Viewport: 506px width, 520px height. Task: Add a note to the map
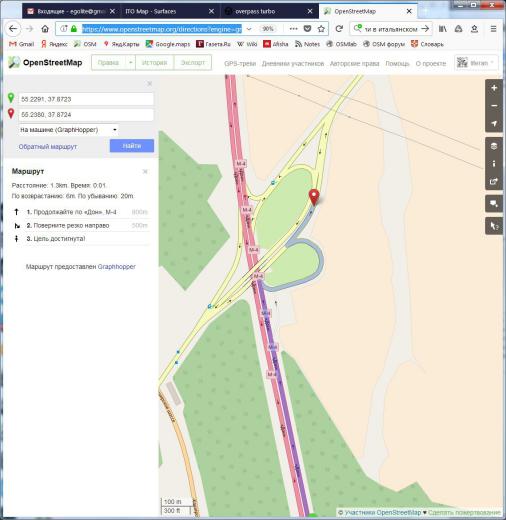(x=494, y=204)
